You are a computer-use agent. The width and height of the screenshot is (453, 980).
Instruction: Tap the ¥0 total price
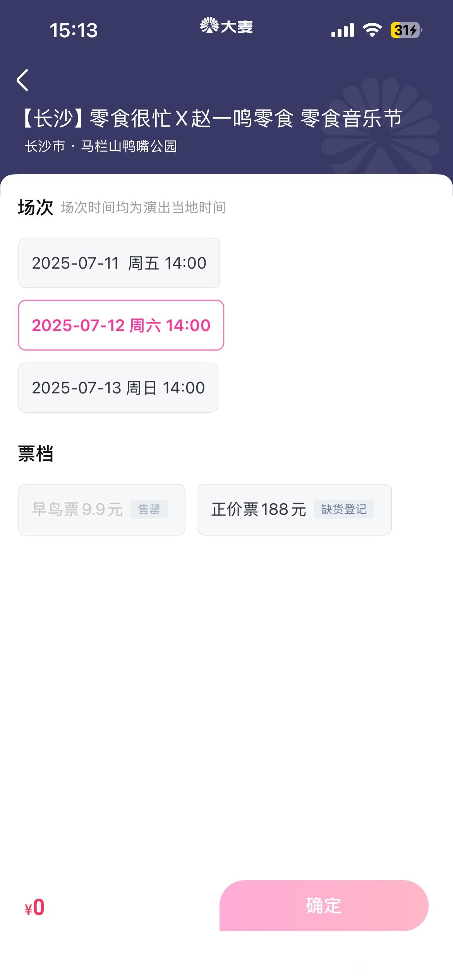coord(34,907)
